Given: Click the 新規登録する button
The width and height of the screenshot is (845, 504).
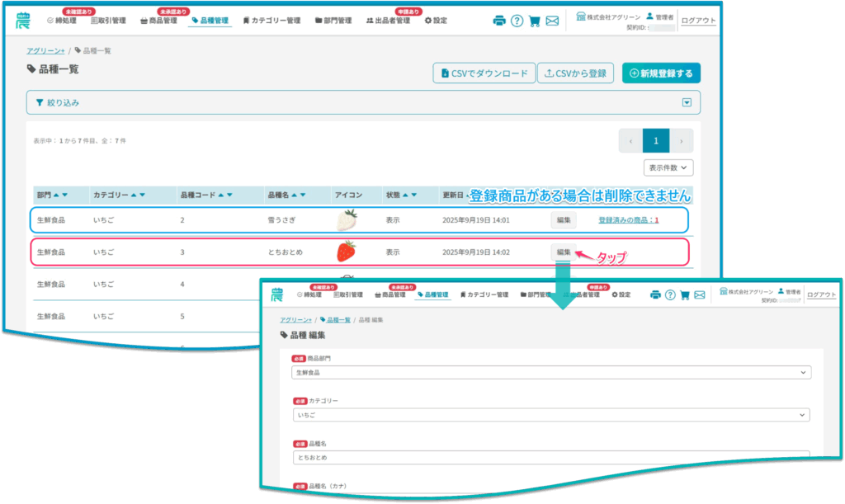Looking at the screenshot, I should point(661,73).
